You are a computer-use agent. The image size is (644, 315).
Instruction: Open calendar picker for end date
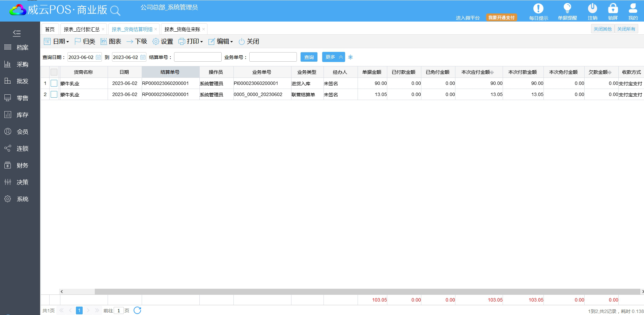143,57
